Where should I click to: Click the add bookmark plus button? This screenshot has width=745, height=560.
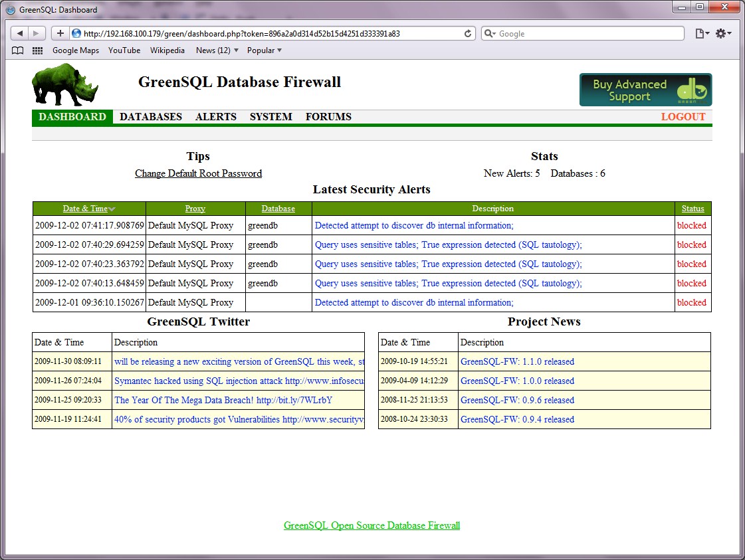[x=60, y=33]
